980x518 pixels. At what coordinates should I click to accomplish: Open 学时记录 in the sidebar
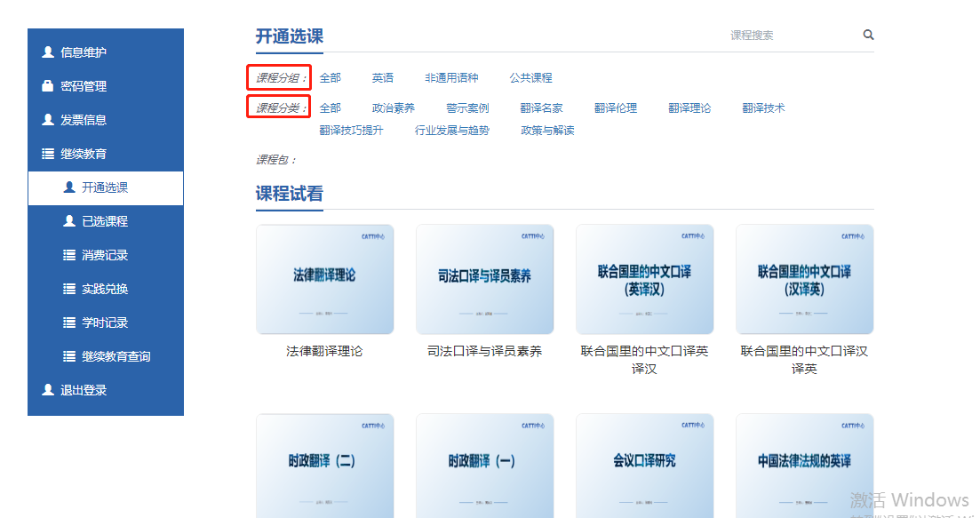pyautogui.click(x=104, y=323)
